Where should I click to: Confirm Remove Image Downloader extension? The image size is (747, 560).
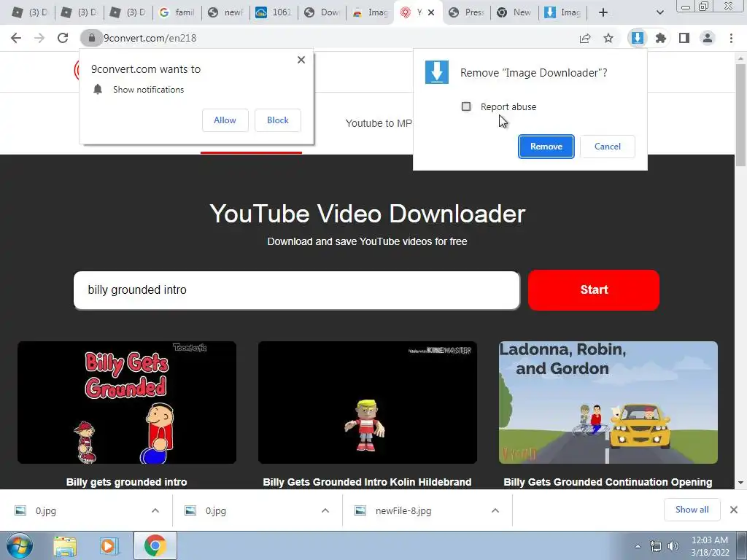point(546,147)
